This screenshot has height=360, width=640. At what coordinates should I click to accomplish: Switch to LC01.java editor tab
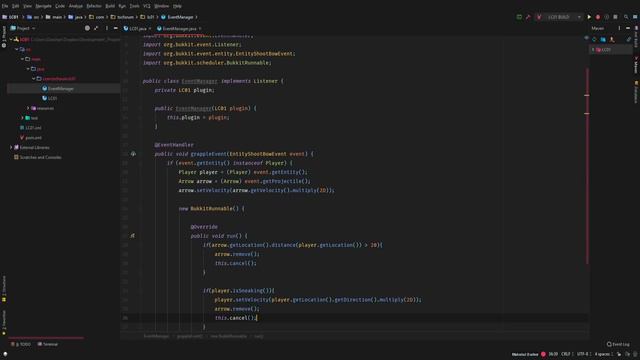138,29
